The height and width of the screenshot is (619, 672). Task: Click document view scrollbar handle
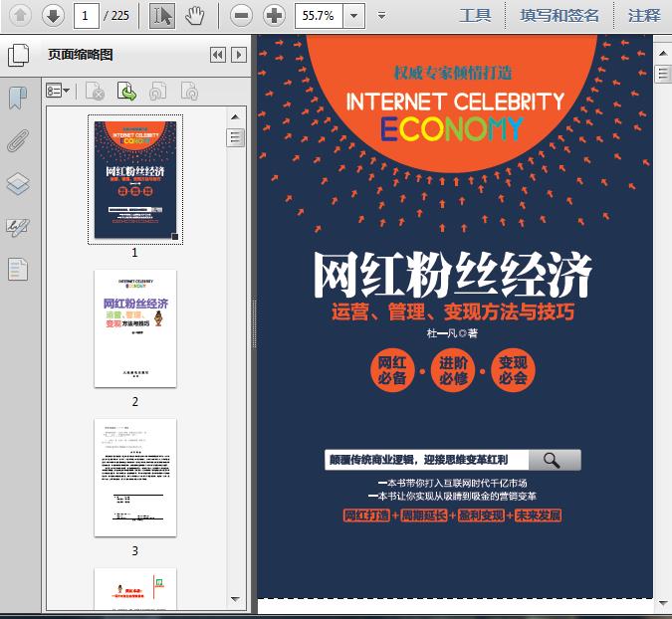coord(663,74)
